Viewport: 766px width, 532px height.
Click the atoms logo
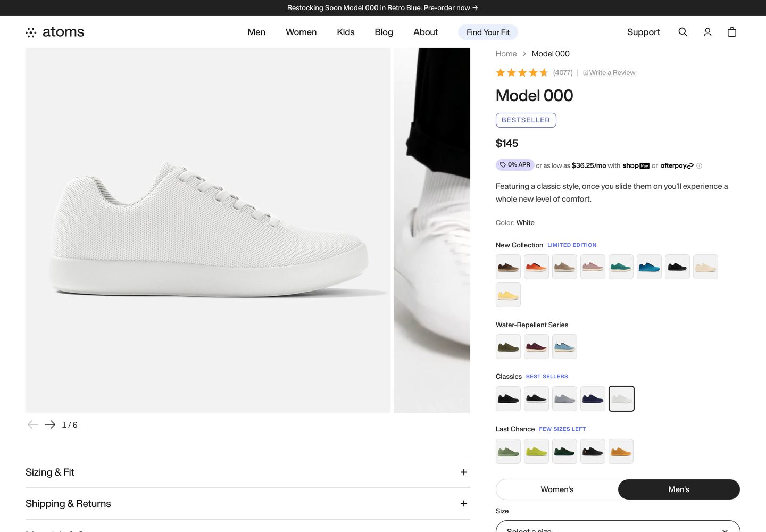click(x=55, y=32)
